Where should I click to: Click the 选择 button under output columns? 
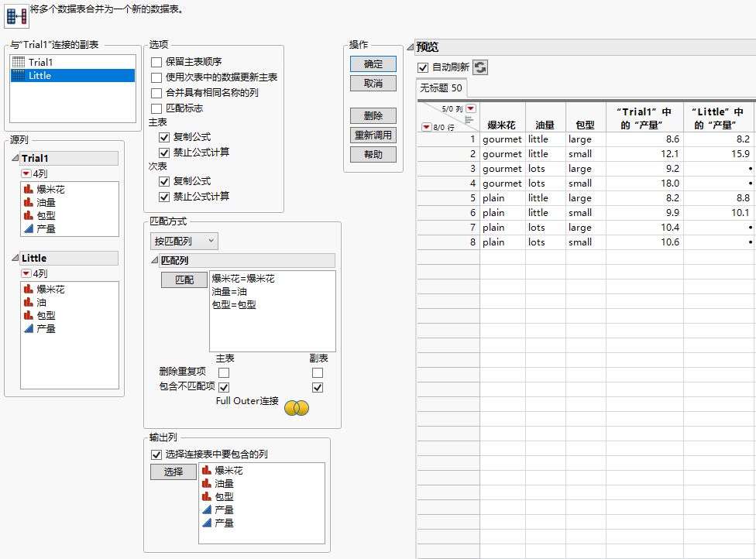pos(173,472)
